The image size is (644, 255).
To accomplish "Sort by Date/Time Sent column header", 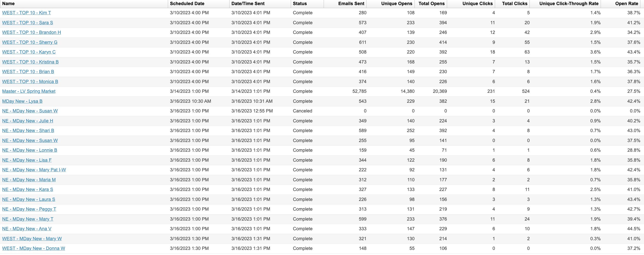I will 248,4.
